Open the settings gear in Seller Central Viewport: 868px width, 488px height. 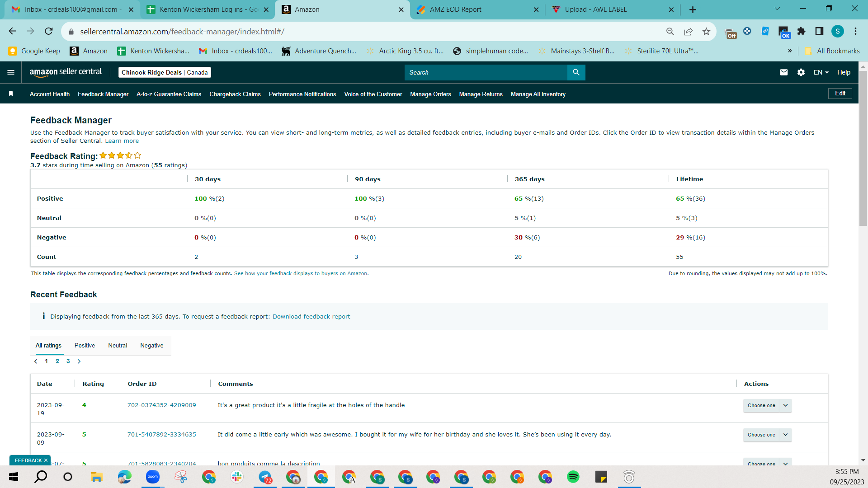pos(801,72)
